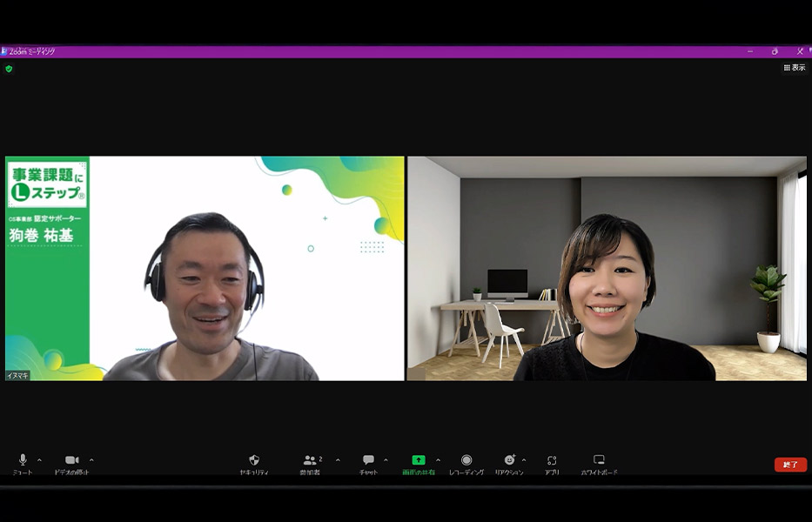812x522 pixels.
Task: Open the Apps panel
Action: (552, 460)
